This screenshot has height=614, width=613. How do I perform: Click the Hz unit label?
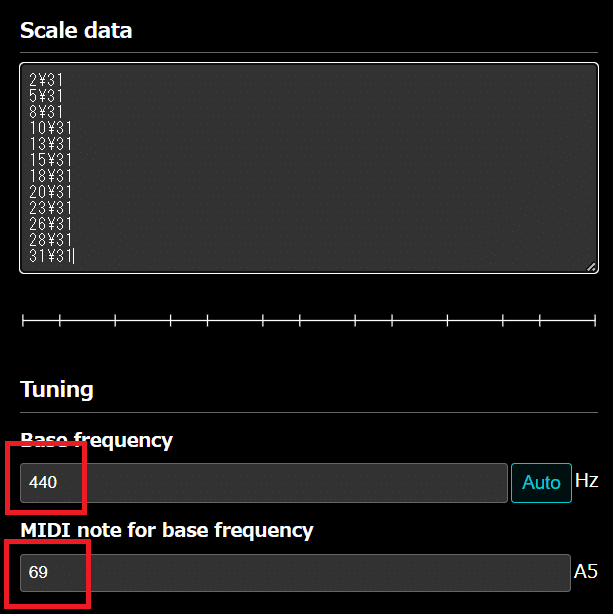[x=586, y=481]
